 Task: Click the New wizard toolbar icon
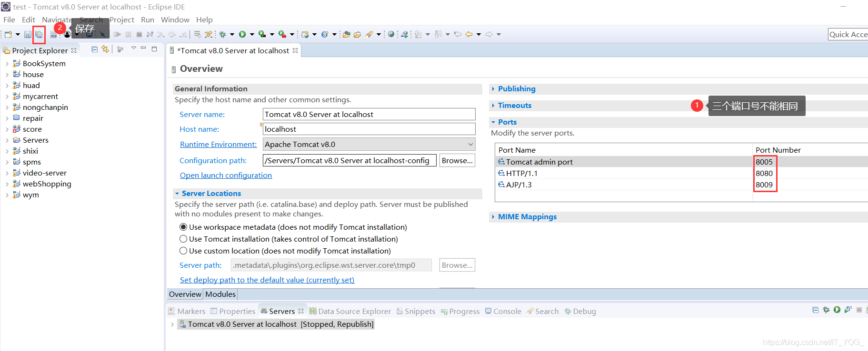(x=8, y=34)
